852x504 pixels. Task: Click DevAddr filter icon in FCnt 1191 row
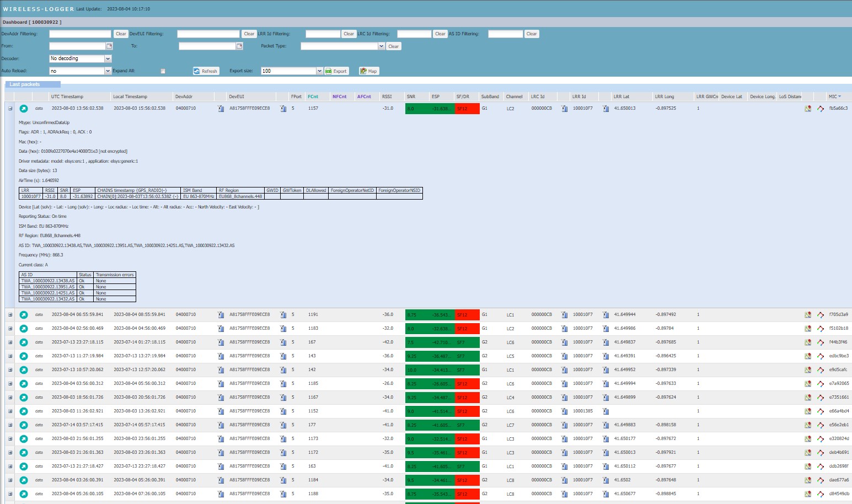coord(221,315)
